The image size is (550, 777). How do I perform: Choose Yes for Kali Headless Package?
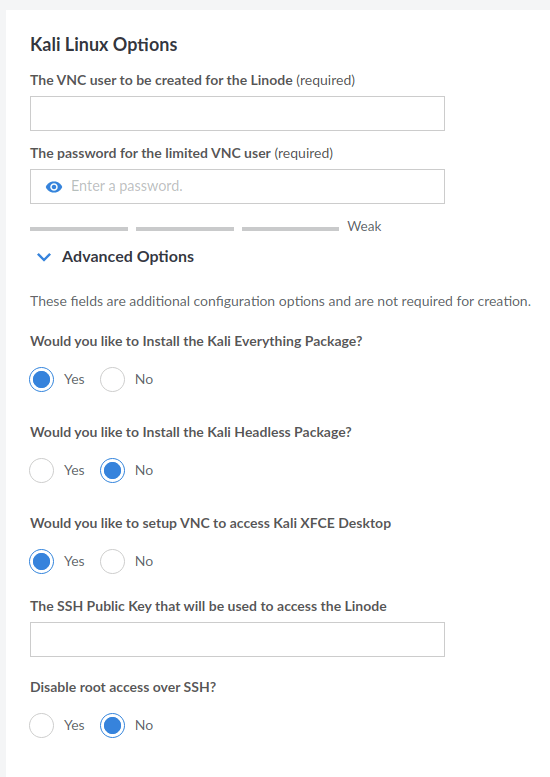tap(42, 470)
